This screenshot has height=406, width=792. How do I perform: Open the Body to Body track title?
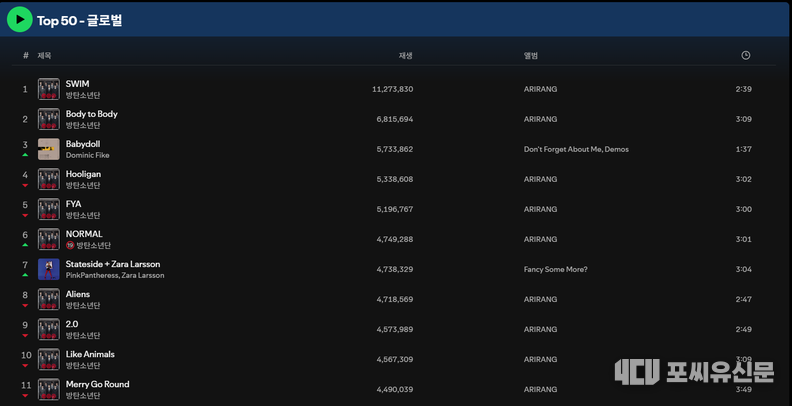[x=91, y=114]
